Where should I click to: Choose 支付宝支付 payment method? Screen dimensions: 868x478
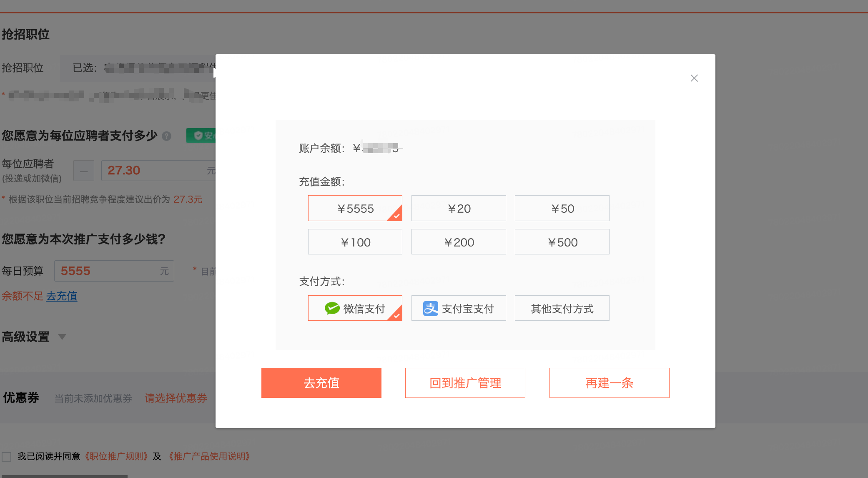click(x=459, y=308)
